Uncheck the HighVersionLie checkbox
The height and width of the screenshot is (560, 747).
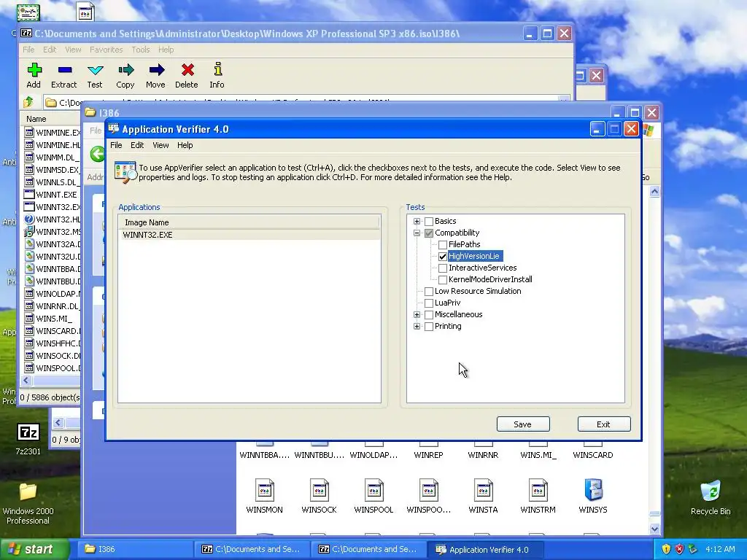click(443, 256)
